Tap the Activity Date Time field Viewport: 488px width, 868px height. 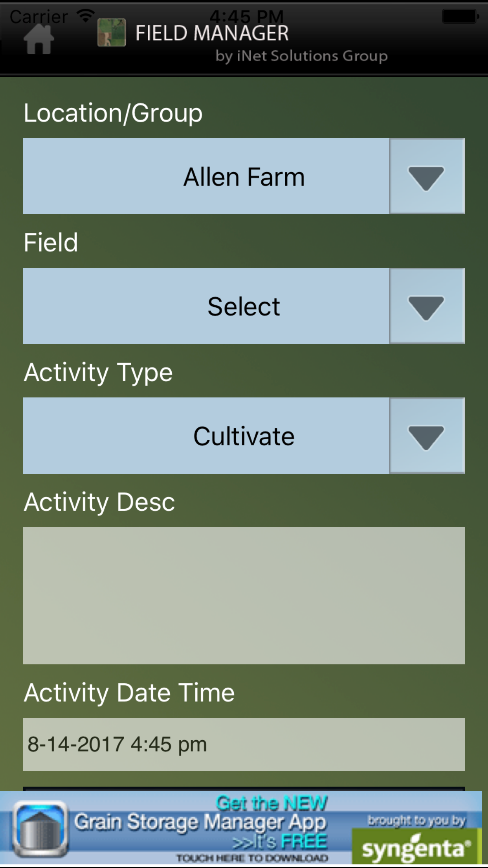coord(244,745)
